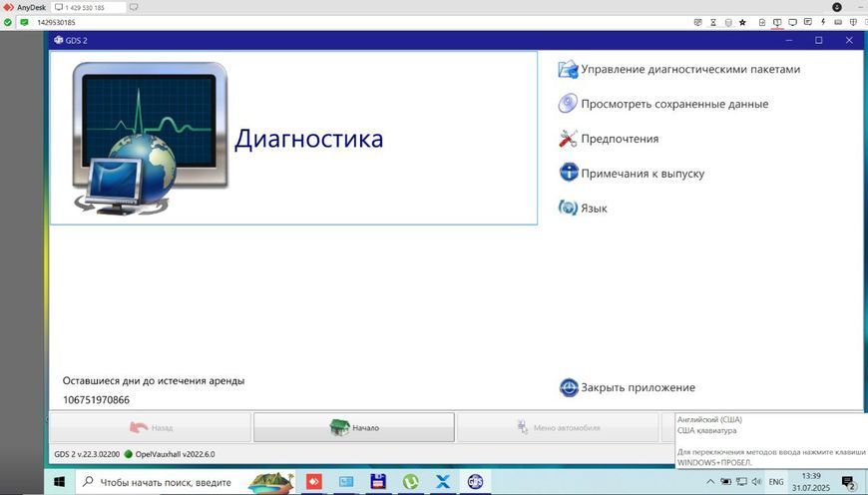Click the tray speaker volume icon

tap(756, 482)
